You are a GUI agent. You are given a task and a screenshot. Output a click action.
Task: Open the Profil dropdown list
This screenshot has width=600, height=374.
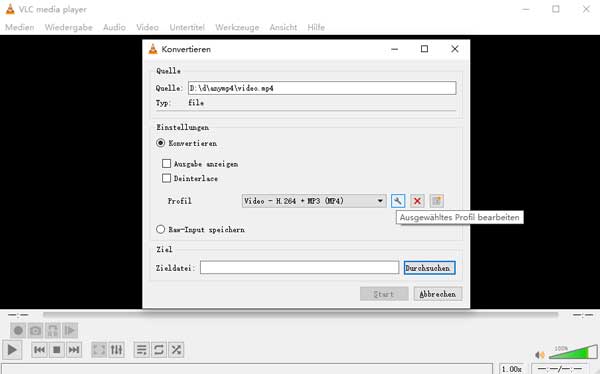click(314, 201)
